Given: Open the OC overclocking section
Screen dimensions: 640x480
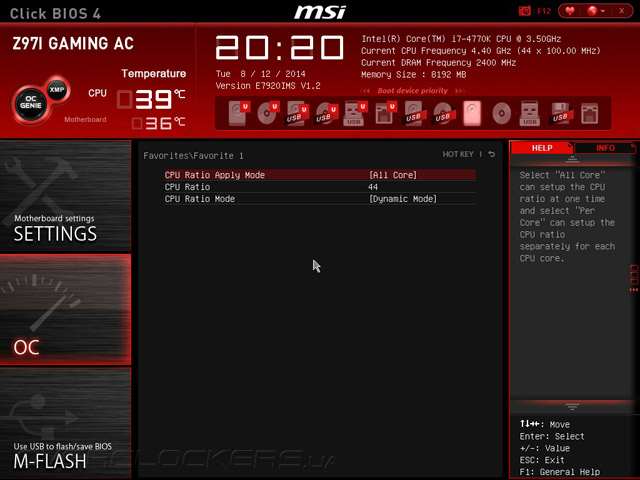Looking at the screenshot, I should (65, 309).
